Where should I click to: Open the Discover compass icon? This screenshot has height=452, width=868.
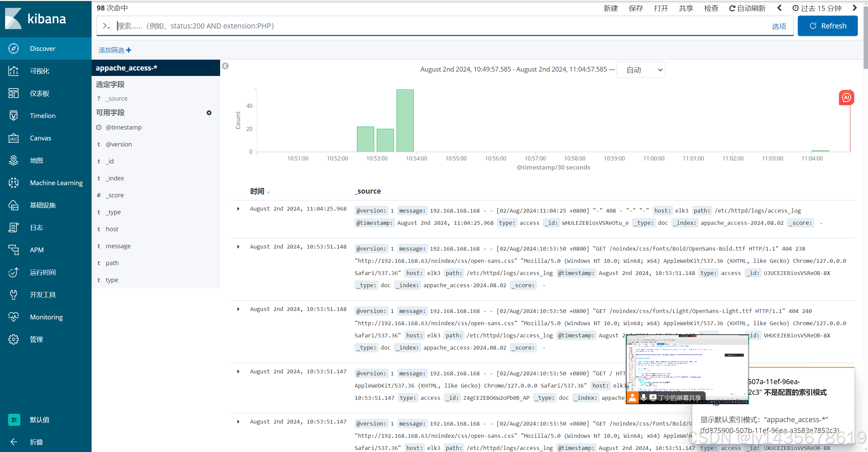pos(14,48)
